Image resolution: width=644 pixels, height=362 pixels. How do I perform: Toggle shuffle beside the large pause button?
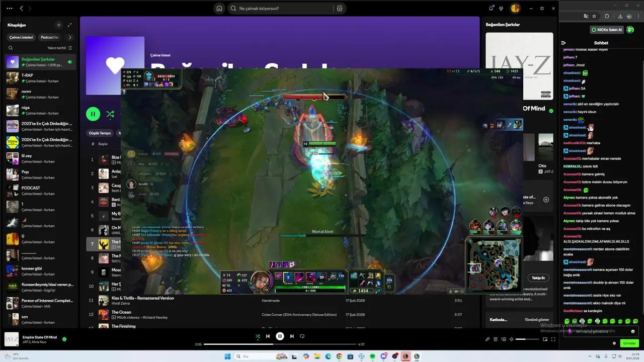pos(110,114)
